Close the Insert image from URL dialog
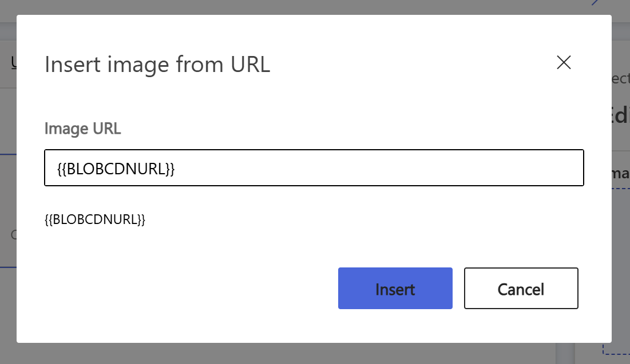The width and height of the screenshot is (630, 364). tap(564, 63)
